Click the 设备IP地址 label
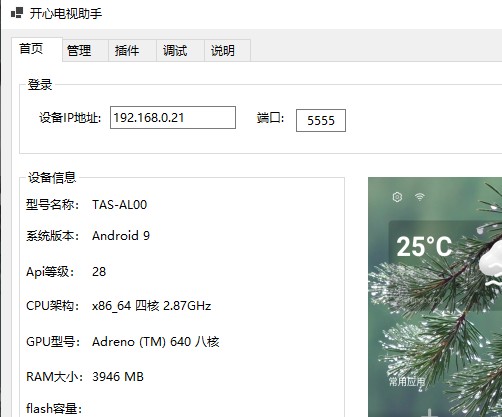The height and width of the screenshot is (417, 502). click(70, 117)
